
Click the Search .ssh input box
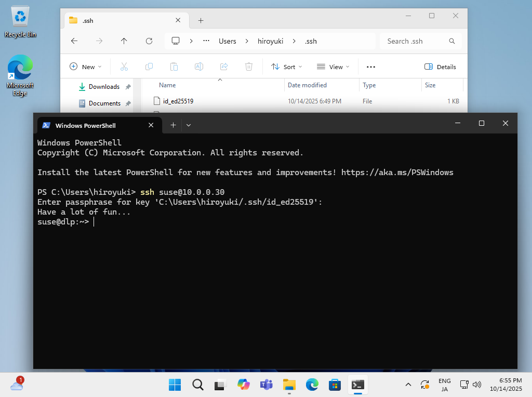pos(416,41)
